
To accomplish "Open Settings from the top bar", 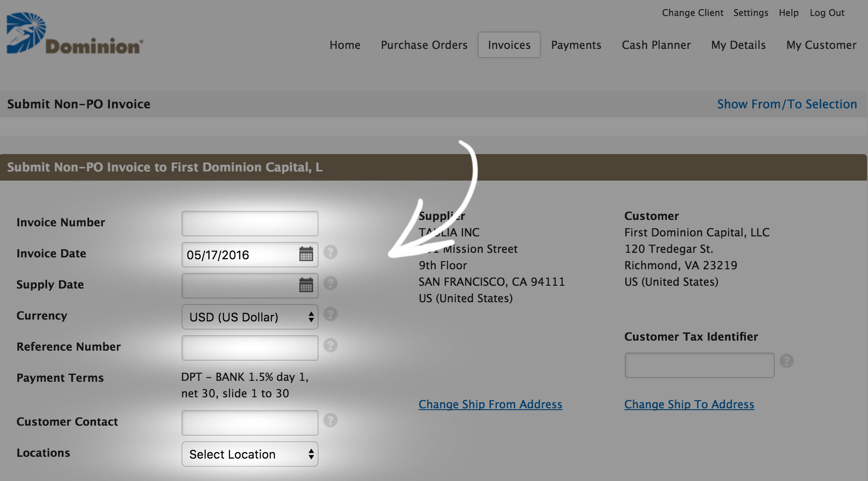I will coord(751,13).
